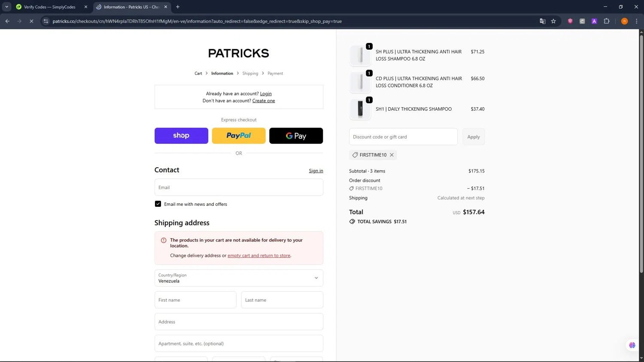This screenshot has width=644, height=362.
Task: Focus the First name field
Action: point(195,300)
